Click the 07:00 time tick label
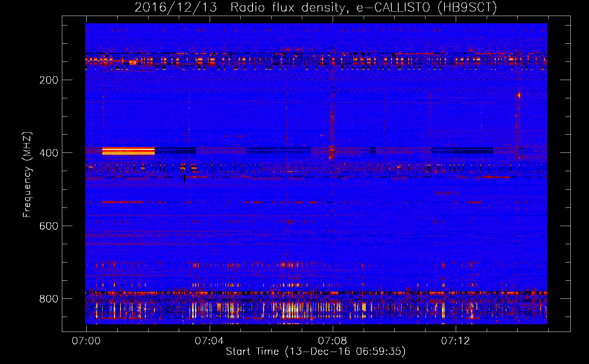Image resolution: width=589 pixels, height=364 pixels. tap(86, 341)
